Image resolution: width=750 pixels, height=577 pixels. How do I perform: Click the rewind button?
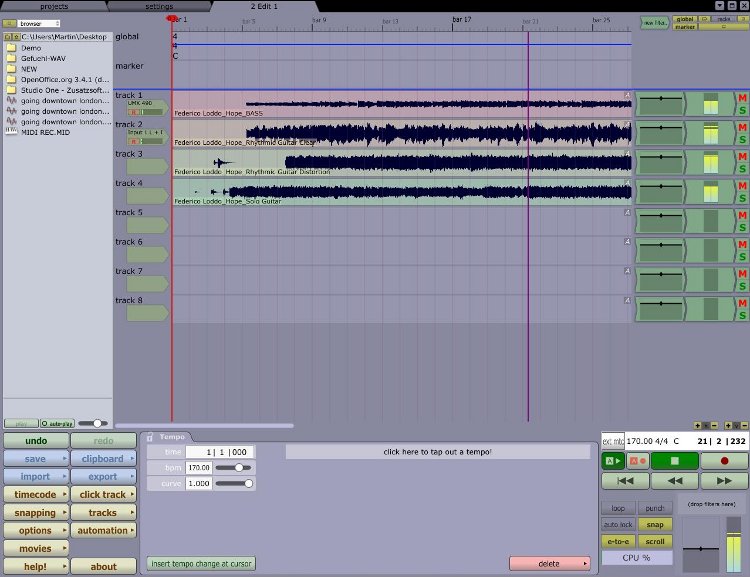tap(674, 480)
